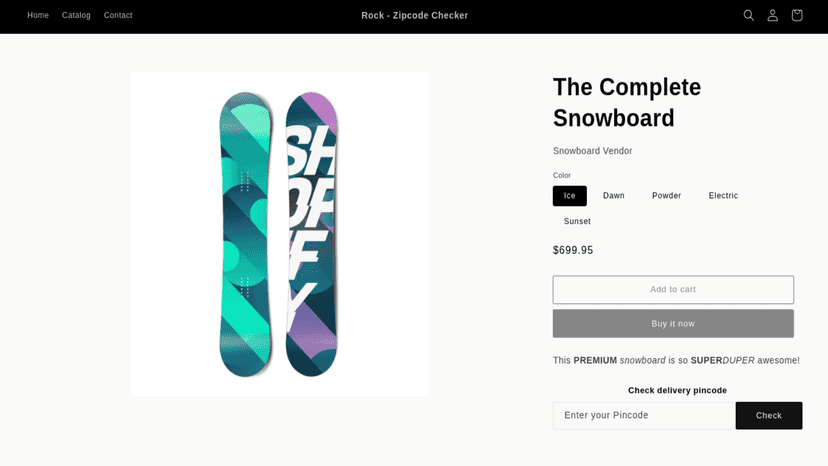Focus the Enter your Pincode field
Screen dimensions: 828x466
pyautogui.click(x=644, y=415)
